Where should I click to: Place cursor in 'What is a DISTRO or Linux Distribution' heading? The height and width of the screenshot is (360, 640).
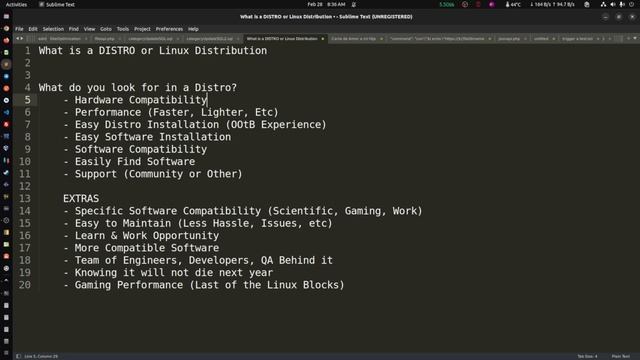click(x=153, y=51)
